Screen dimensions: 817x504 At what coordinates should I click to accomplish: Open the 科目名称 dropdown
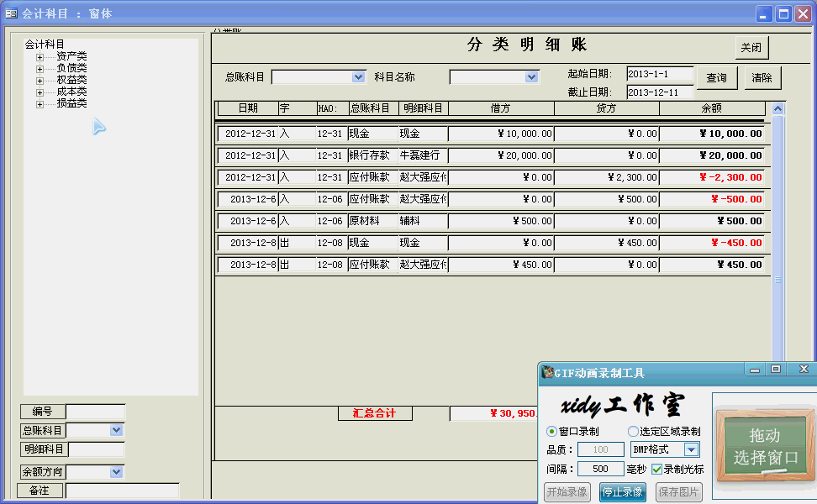click(531, 77)
